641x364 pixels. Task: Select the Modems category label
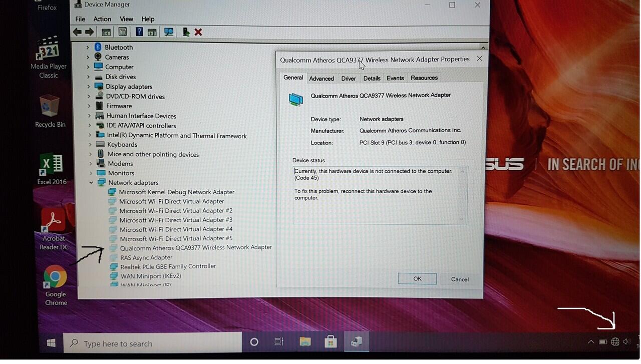pyautogui.click(x=120, y=164)
